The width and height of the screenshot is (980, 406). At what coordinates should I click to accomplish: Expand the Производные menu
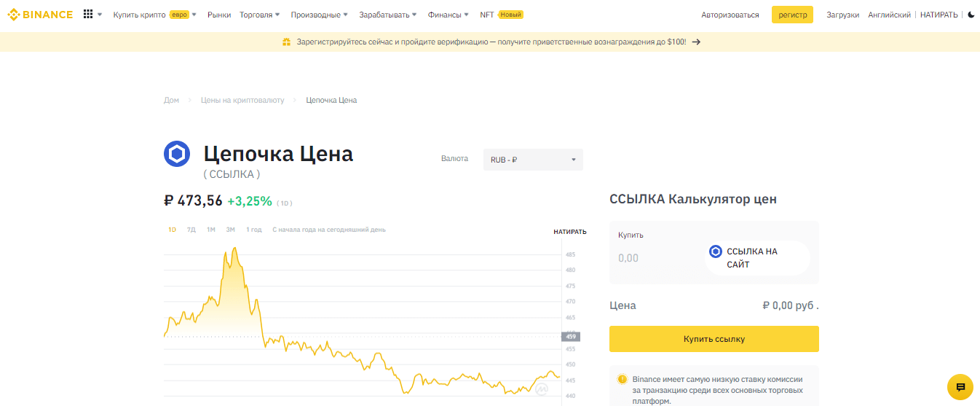tap(319, 15)
